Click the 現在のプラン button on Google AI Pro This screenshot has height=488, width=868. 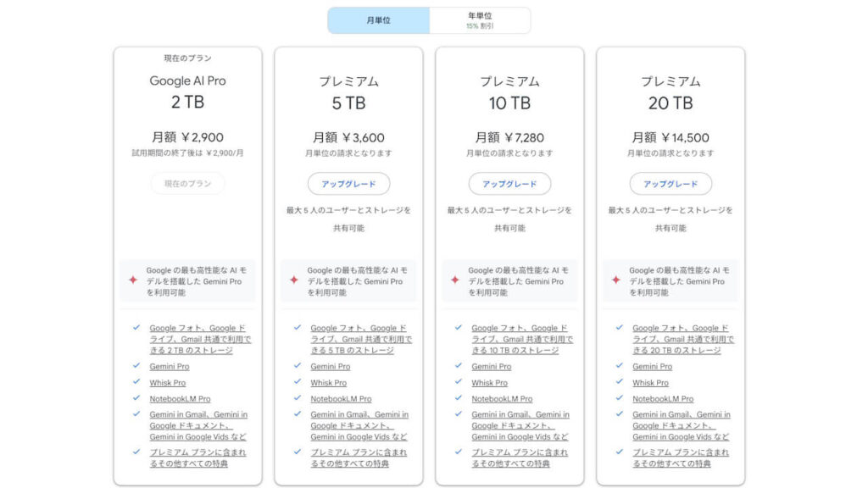click(x=186, y=183)
